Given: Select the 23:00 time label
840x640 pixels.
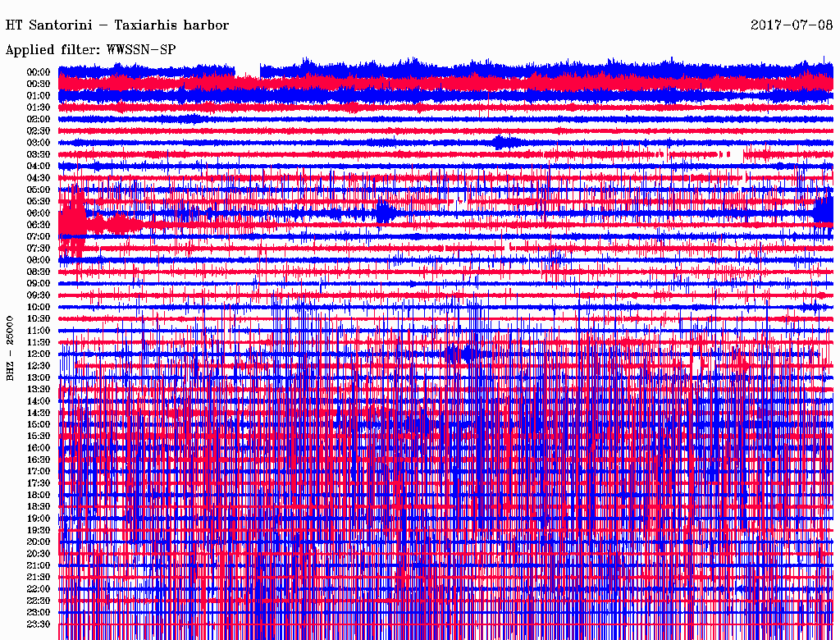Looking at the screenshot, I should click(x=39, y=613).
